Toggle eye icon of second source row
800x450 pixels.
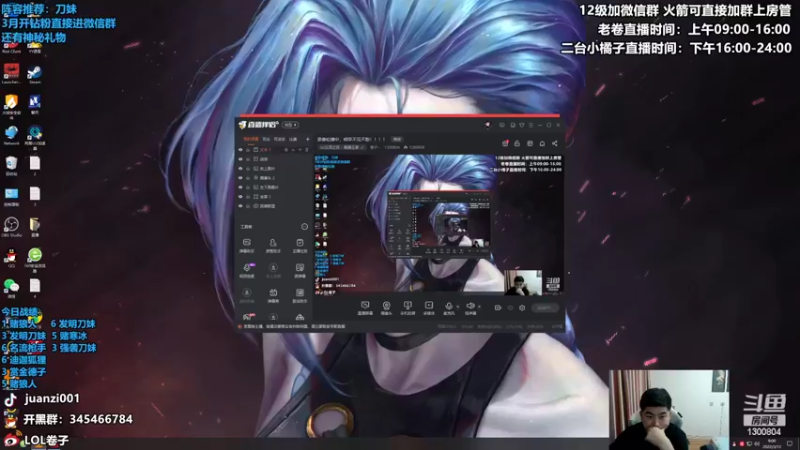[x=240, y=159]
